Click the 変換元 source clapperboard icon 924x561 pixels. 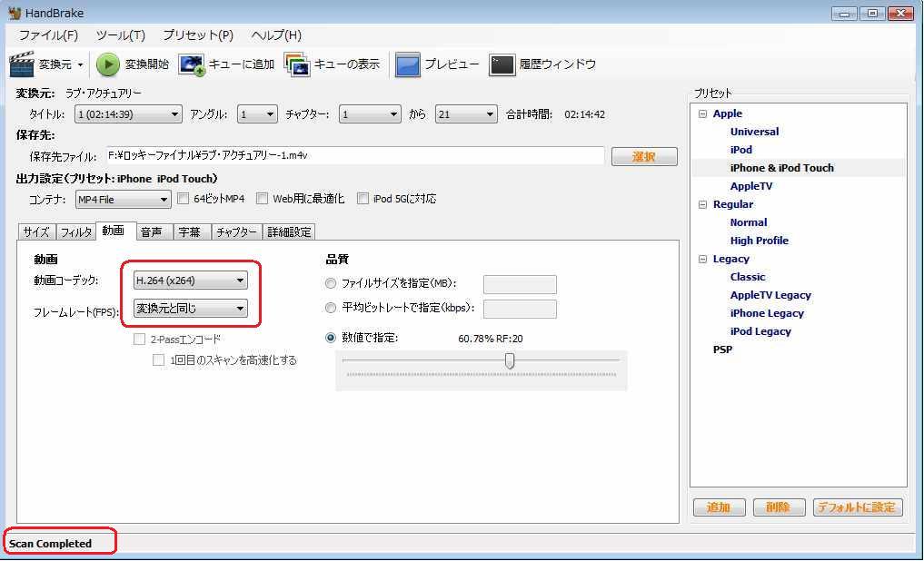(22, 64)
